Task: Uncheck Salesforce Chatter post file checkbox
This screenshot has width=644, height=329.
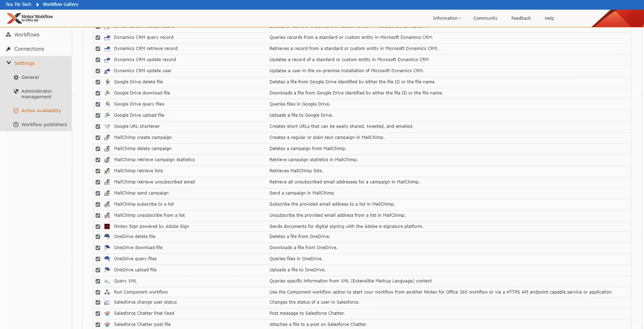Action: click(98, 324)
